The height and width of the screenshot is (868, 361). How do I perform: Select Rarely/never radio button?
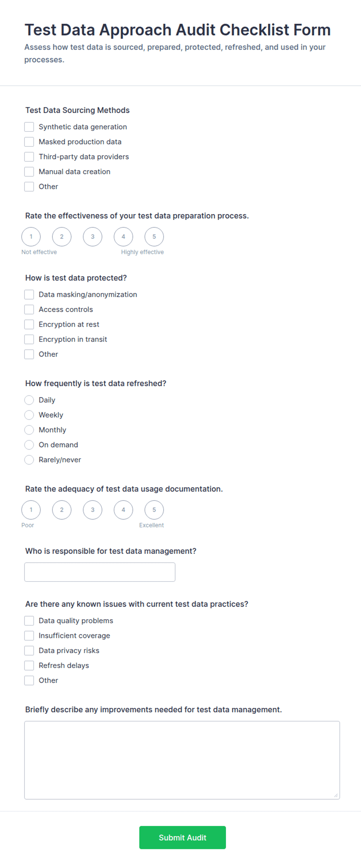[29, 460]
